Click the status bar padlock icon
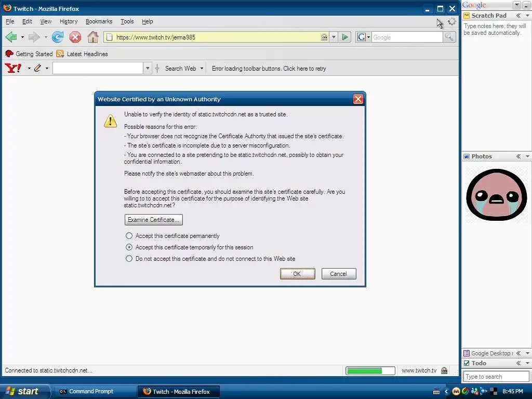Screen dimensions: 532x399 point(444,370)
